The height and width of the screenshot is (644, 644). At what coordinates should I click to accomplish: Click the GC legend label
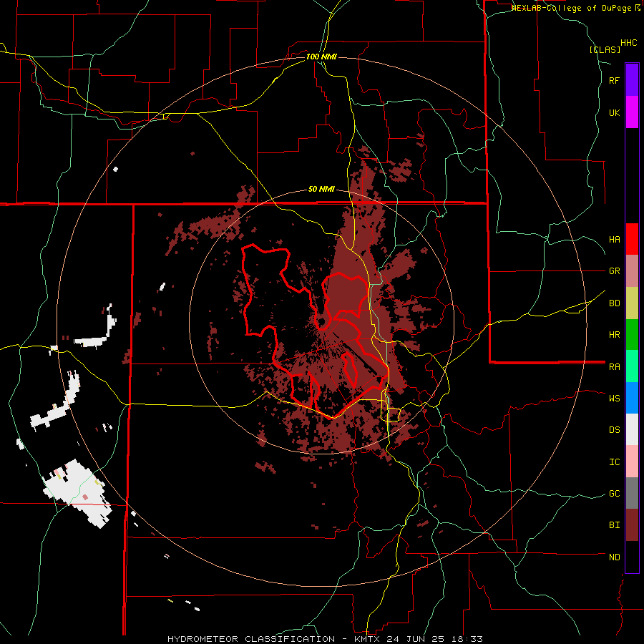point(614,494)
